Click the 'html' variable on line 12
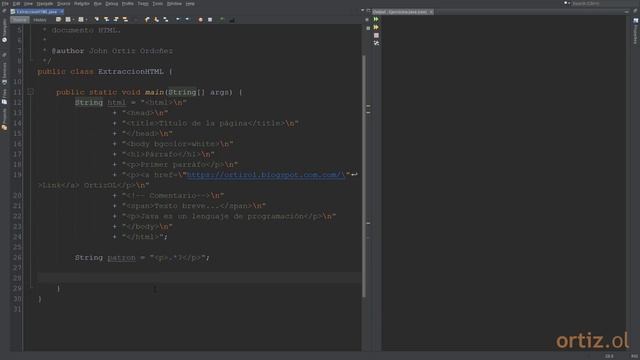Viewport: 640px width, 360px height. 117,102
